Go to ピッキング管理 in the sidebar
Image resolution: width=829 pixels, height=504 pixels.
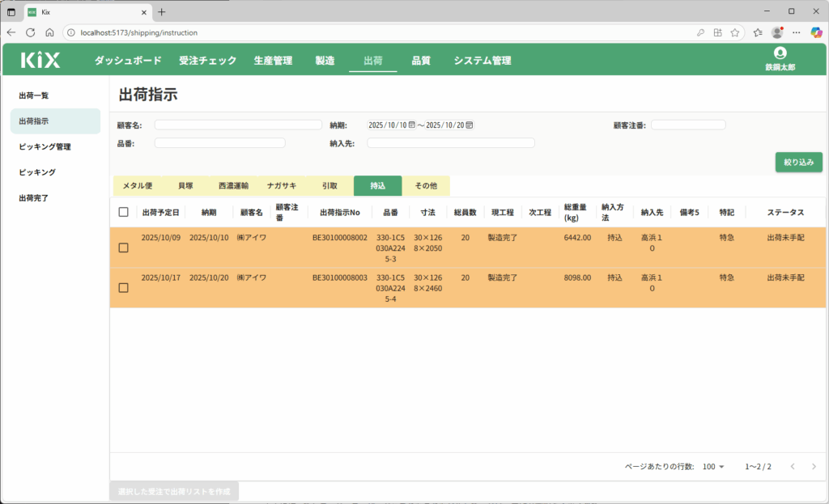[45, 146]
